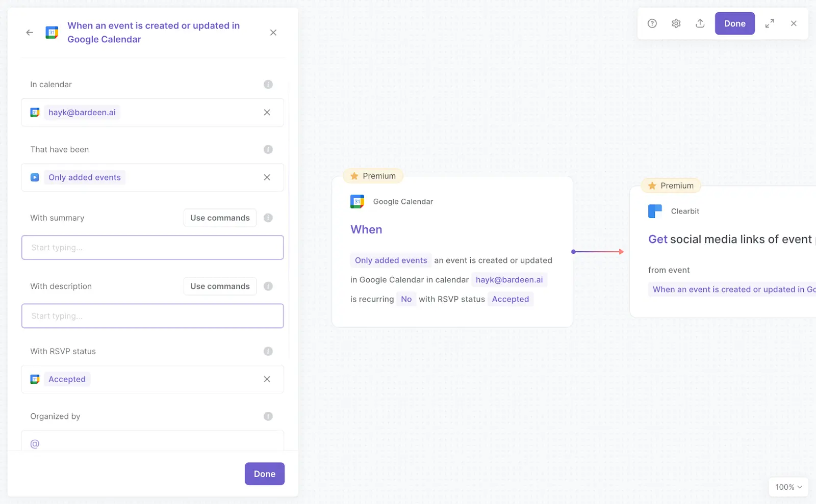Viewport: 816px width, 504px height.
Task: Show info for That have been field
Action: point(268,149)
